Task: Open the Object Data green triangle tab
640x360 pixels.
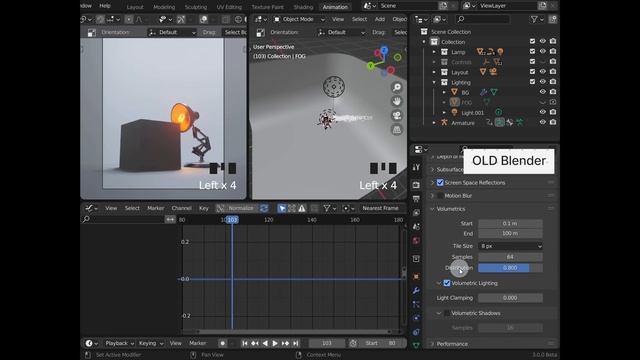Action: [x=416, y=345]
